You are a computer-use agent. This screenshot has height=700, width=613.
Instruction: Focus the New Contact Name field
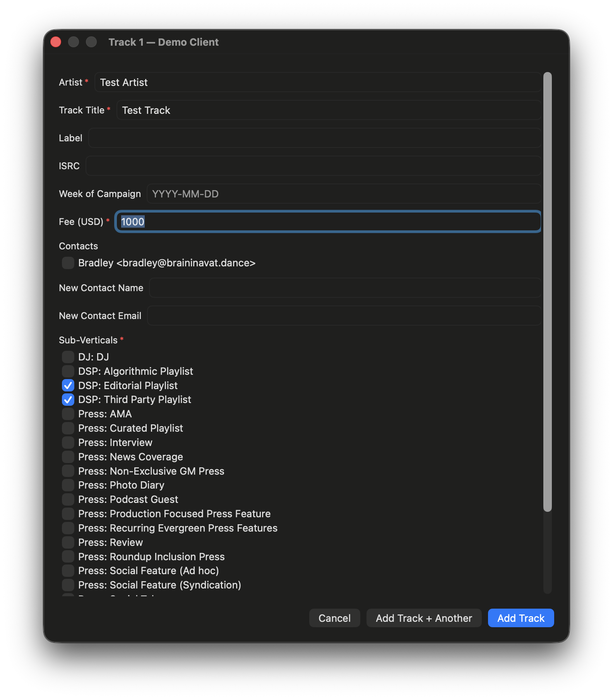click(345, 288)
